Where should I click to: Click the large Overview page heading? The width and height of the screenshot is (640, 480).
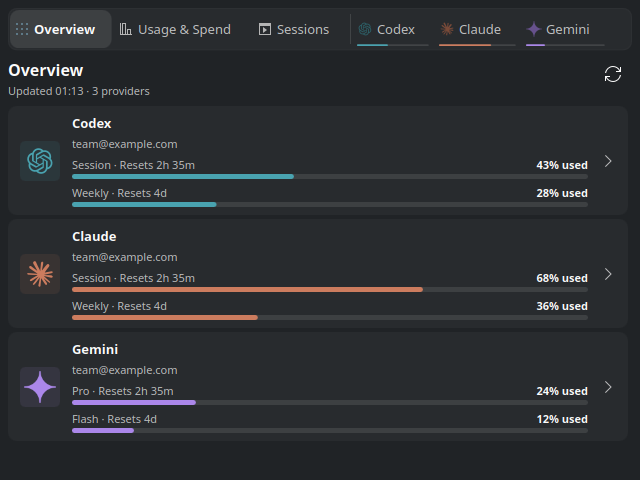[46, 71]
